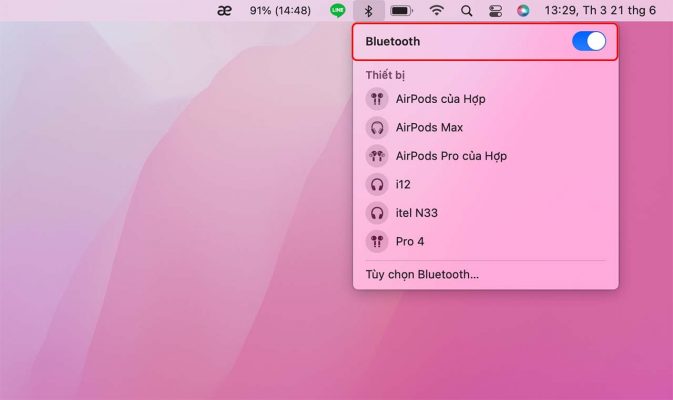
Task: Open Spotlight search magnifier icon
Action: (466, 11)
